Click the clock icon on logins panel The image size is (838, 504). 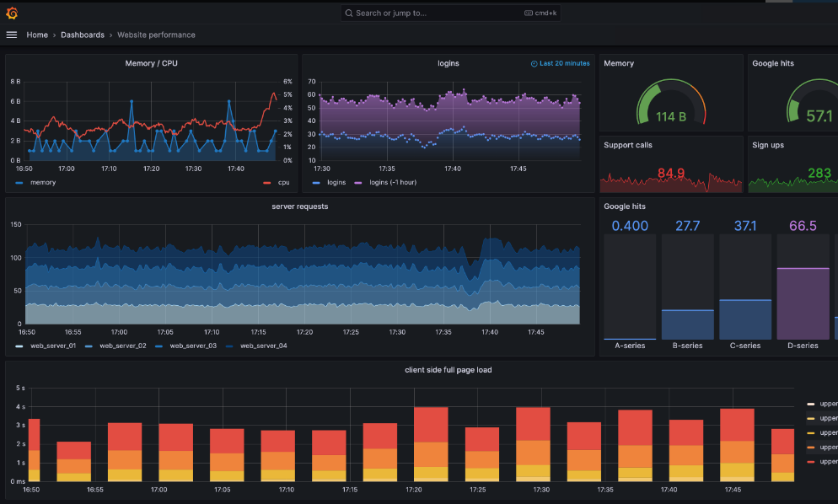click(x=534, y=63)
